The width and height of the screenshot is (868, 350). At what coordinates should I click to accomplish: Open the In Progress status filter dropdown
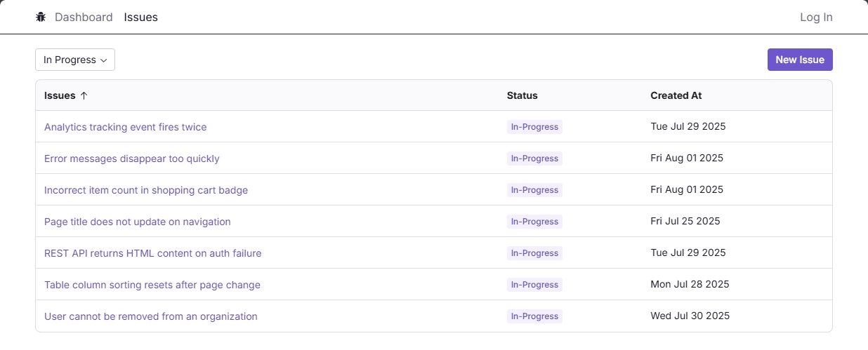point(75,60)
